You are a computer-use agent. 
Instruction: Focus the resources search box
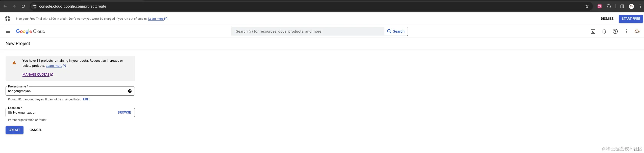(308, 31)
